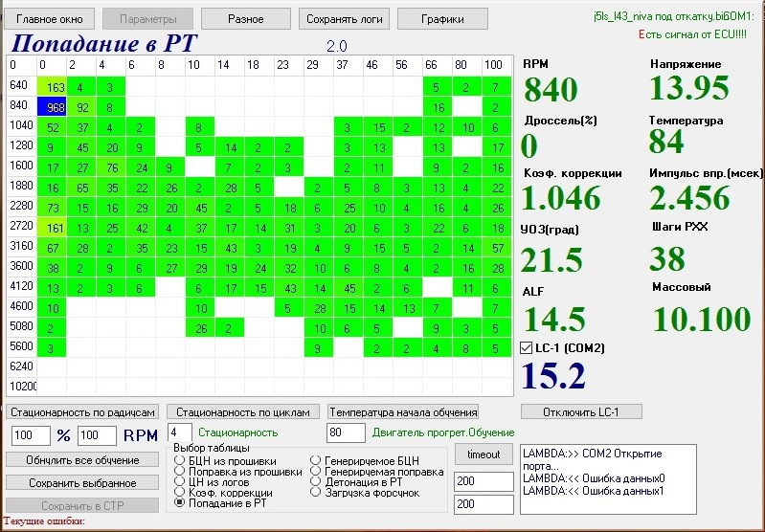Click the timeout button
765x532 pixels.
pyautogui.click(x=484, y=454)
